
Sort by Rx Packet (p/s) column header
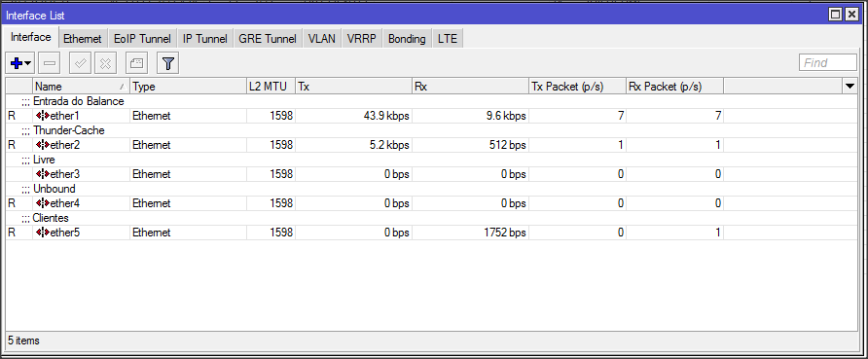(x=674, y=87)
